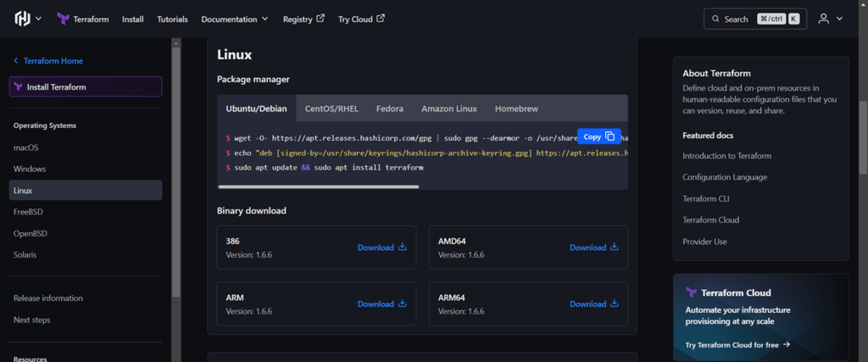
Task: Select FreeBSD in the sidebar
Action: click(x=31, y=212)
